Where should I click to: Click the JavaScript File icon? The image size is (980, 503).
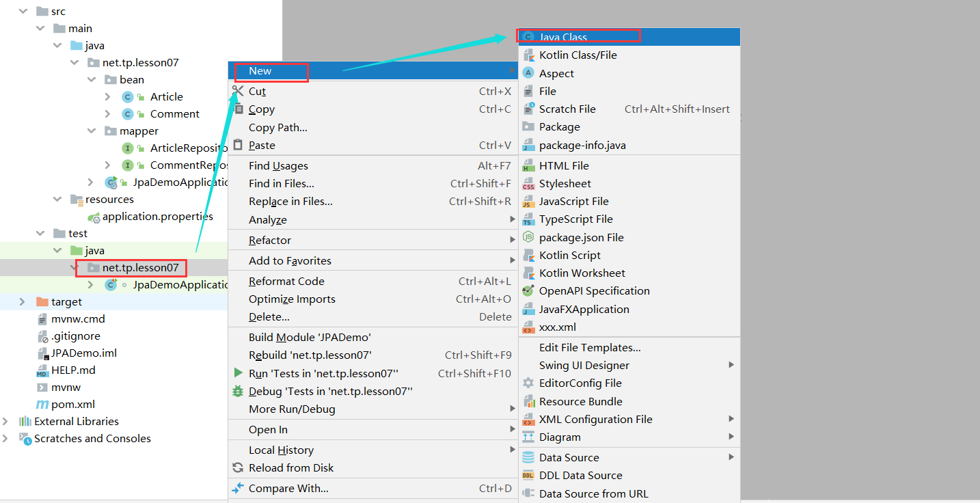pyautogui.click(x=528, y=201)
